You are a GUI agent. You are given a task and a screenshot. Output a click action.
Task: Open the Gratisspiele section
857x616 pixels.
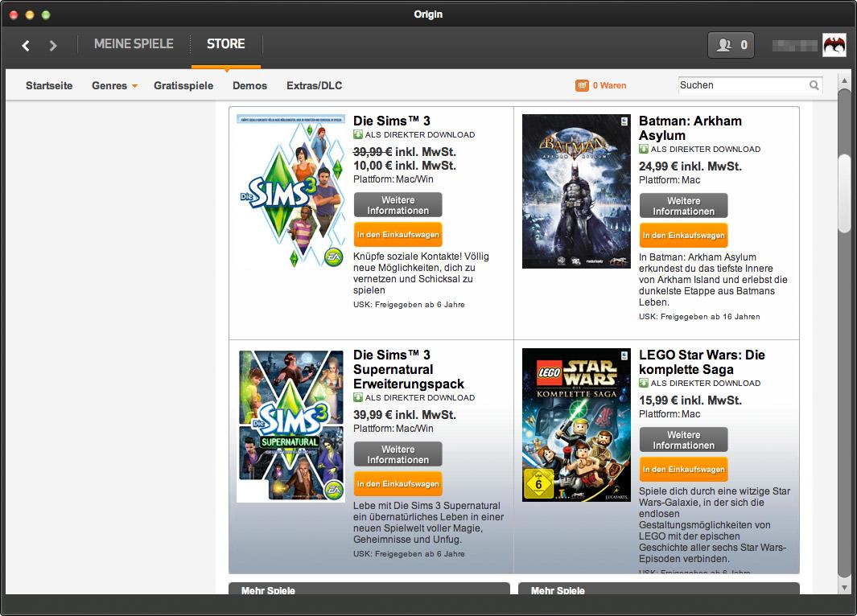point(183,86)
